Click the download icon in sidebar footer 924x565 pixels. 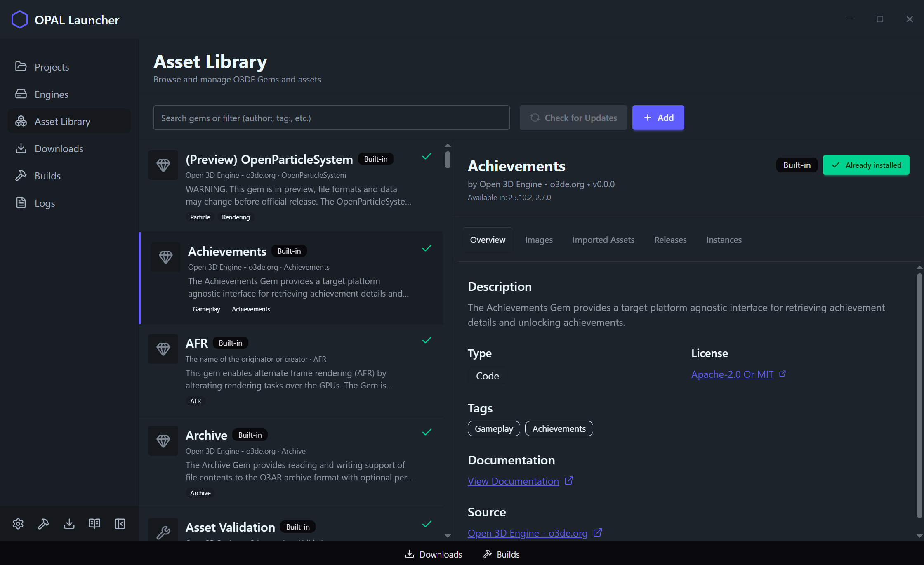(69, 524)
